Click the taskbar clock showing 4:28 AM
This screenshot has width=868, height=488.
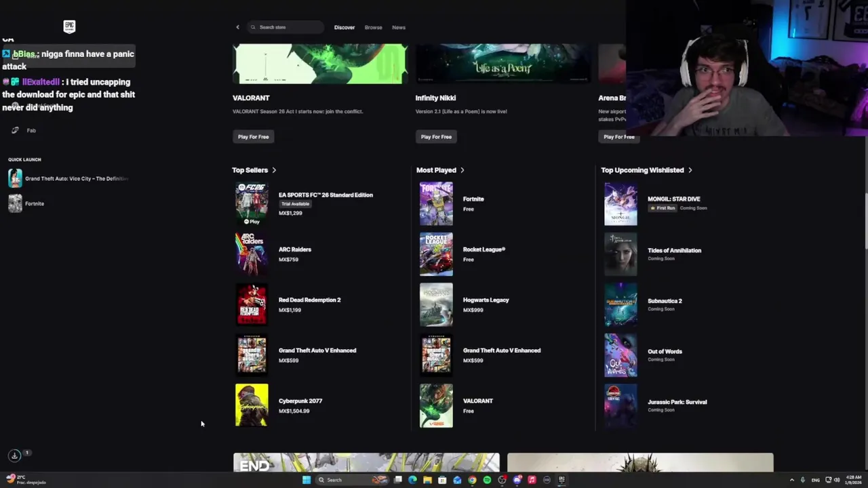point(854,480)
